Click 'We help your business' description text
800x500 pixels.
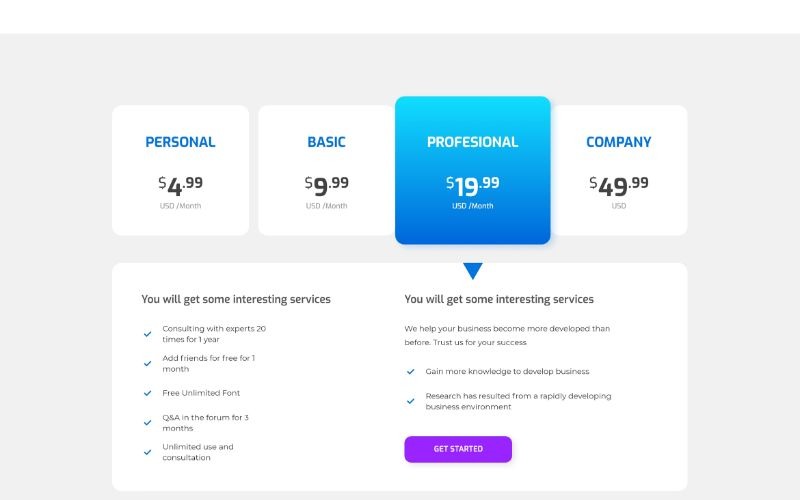[x=507, y=335]
